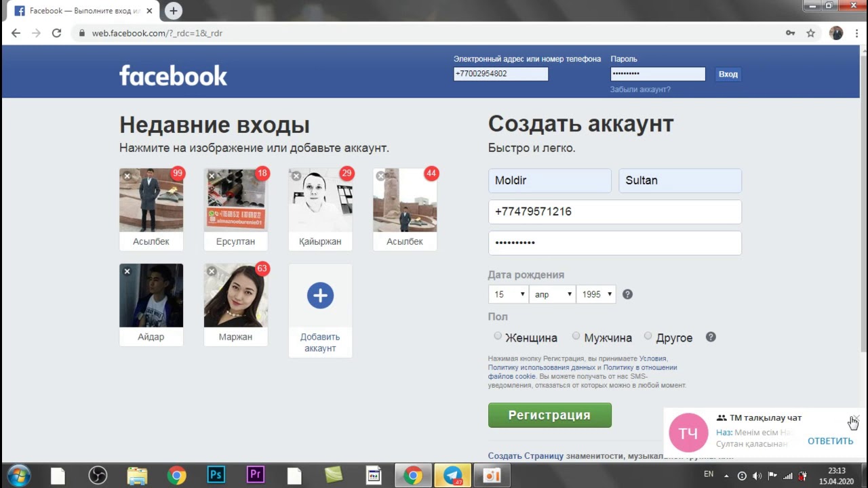
Task: Bookmark this page with the star icon
Action: click(810, 33)
